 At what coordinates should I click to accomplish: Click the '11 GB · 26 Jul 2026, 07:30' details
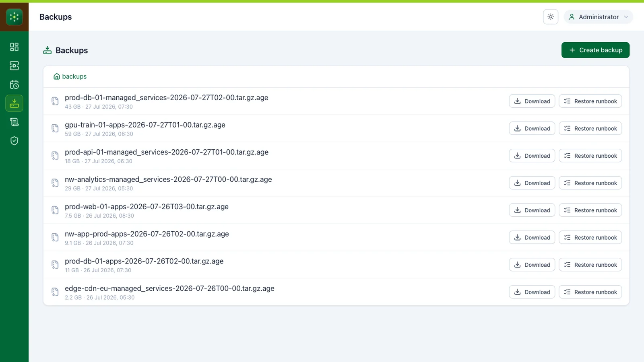[x=98, y=270]
